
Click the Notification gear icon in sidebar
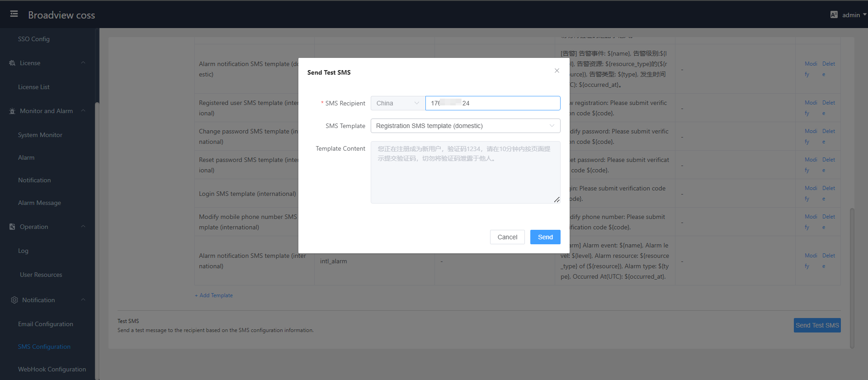pos(14,300)
